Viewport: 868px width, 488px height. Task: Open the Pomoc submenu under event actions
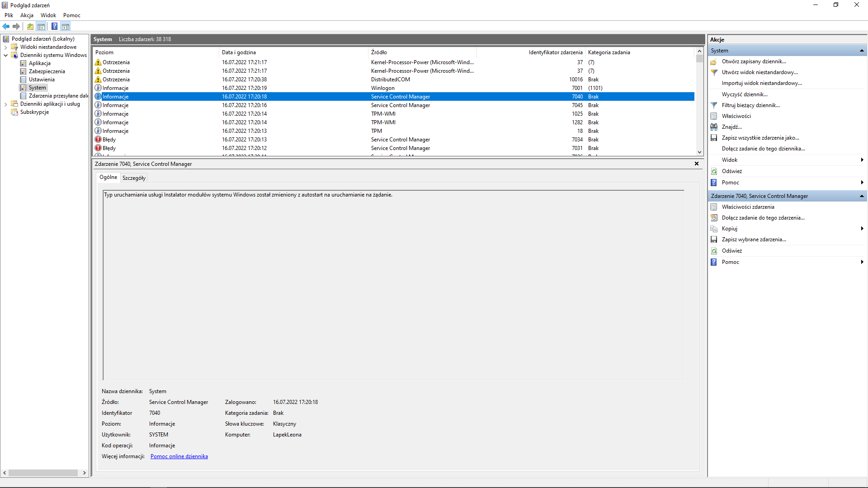[862, 262]
